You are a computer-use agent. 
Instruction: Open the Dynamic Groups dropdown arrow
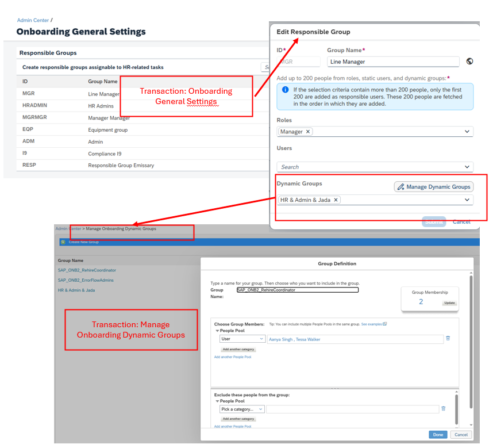coord(467,200)
